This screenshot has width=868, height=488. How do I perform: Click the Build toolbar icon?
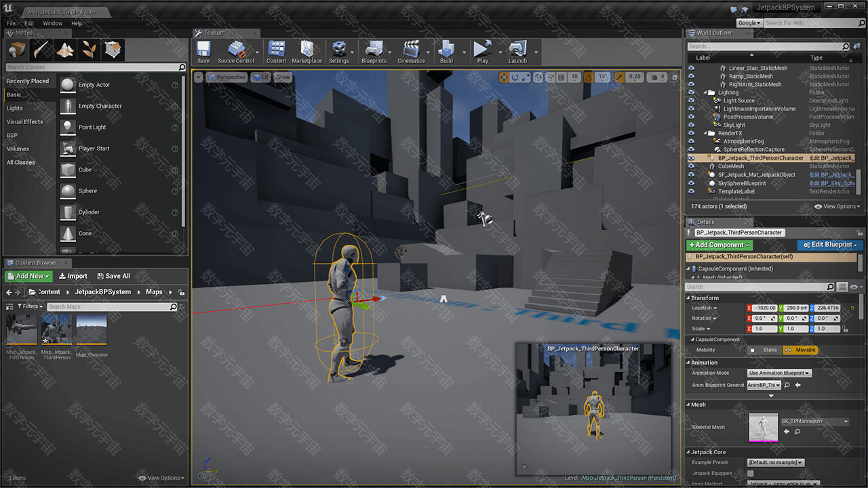click(x=446, y=51)
